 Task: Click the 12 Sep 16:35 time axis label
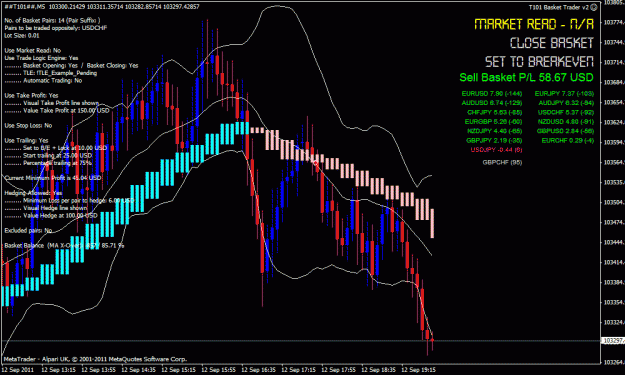[x=258, y=370]
